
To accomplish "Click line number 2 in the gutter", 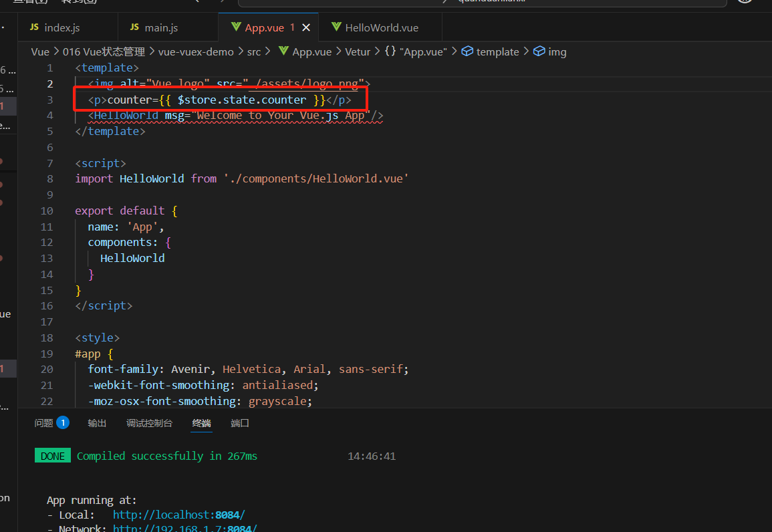I will click(49, 84).
